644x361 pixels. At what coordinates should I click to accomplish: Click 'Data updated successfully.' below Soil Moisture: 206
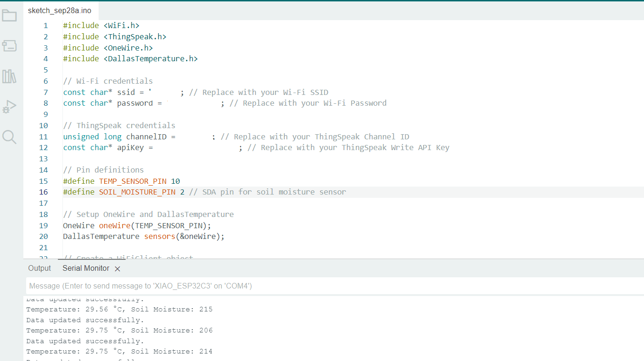tap(85, 341)
